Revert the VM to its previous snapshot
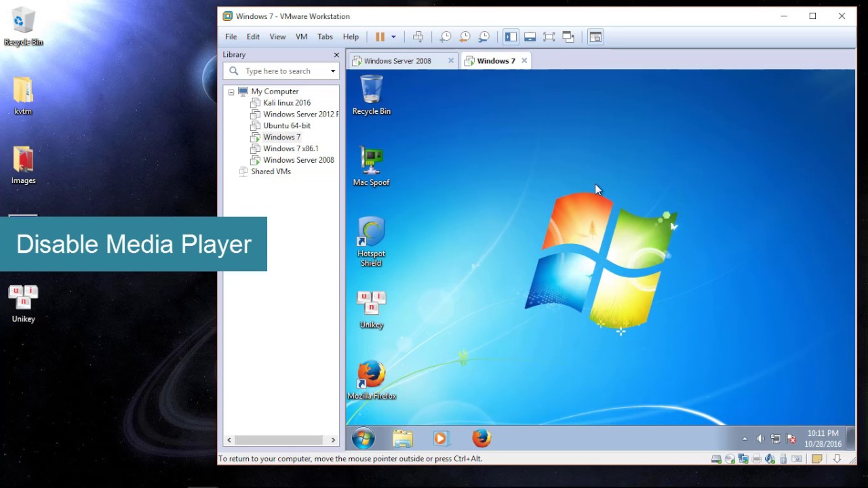Image resolution: width=868 pixels, height=488 pixels. coord(465,37)
